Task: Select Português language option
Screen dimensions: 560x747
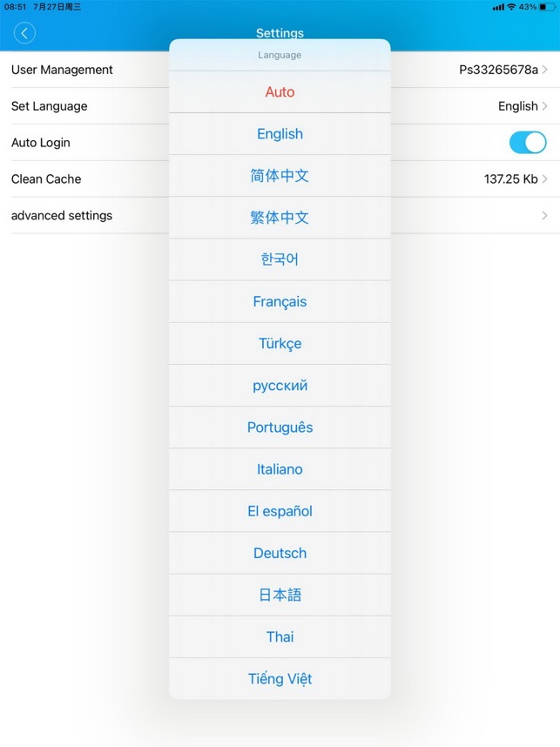Action: (x=280, y=427)
